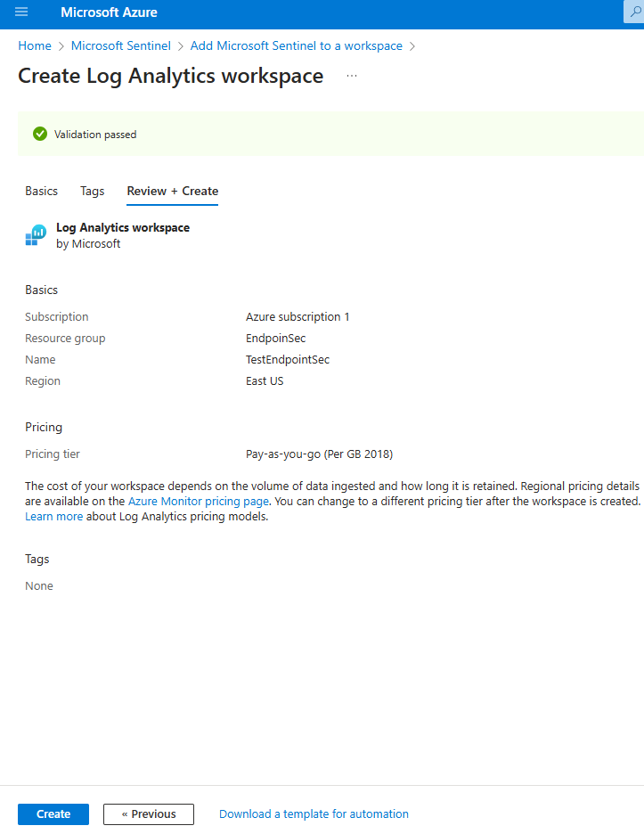The image size is (644, 834).
Task: Switch to the Tags tab
Action: coord(92,191)
